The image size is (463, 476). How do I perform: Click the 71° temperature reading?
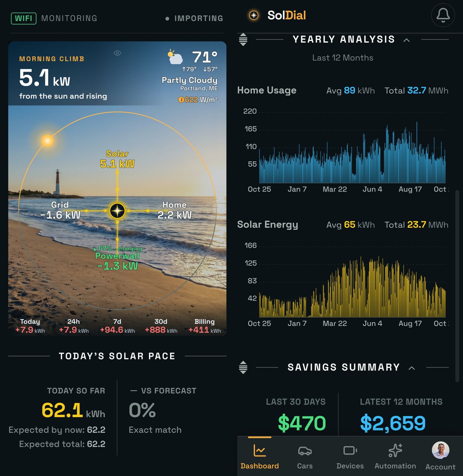pyautogui.click(x=205, y=57)
